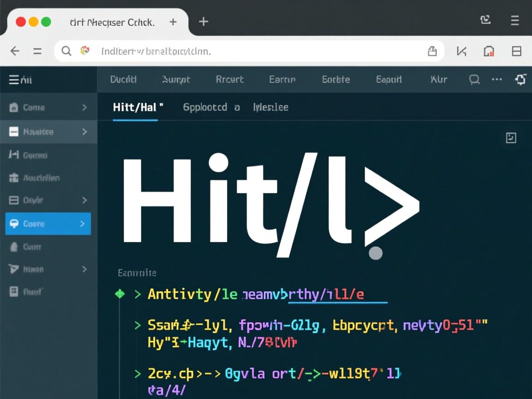
Task: Open the hamburger menu in the app header
Action: point(14,80)
